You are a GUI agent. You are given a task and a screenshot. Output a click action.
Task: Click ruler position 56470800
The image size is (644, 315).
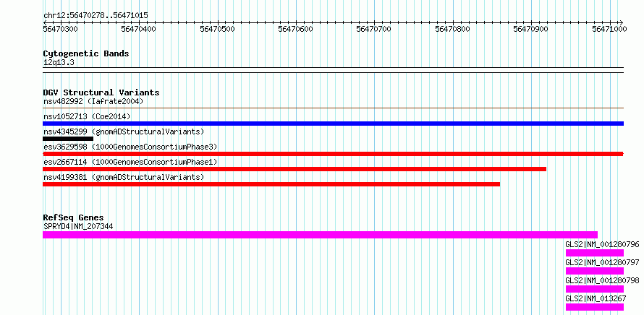(452, 29)
